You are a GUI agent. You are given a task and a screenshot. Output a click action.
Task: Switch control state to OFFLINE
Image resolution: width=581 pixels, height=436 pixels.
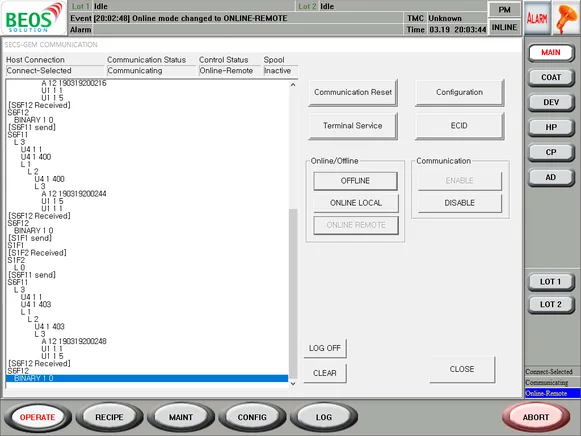pos(355,181)
